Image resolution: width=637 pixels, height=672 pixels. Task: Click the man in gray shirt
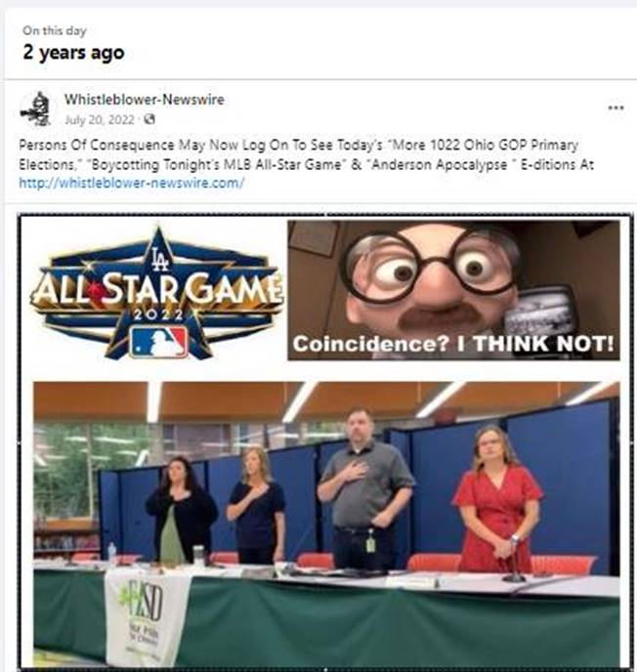click(365, 489)
